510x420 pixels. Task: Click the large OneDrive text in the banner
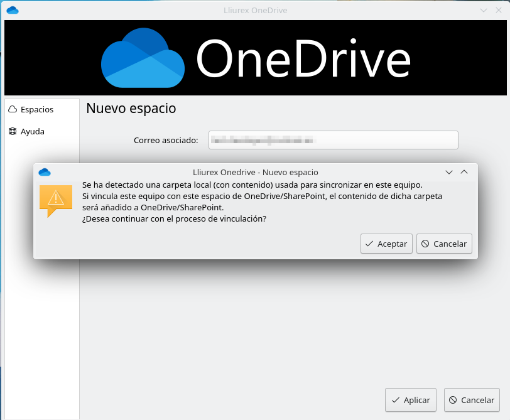click(x=303, y=59)
